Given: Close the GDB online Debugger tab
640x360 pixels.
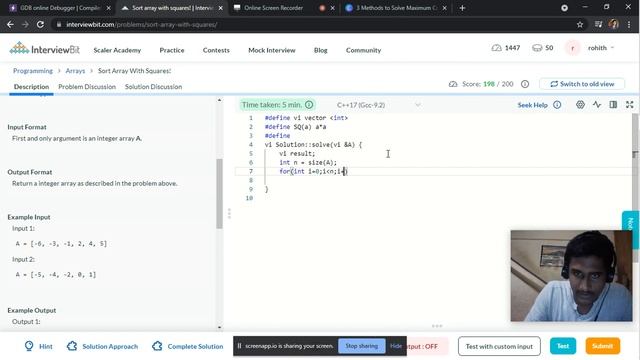Looking at the screenshot, I should [x=109, y=8].
